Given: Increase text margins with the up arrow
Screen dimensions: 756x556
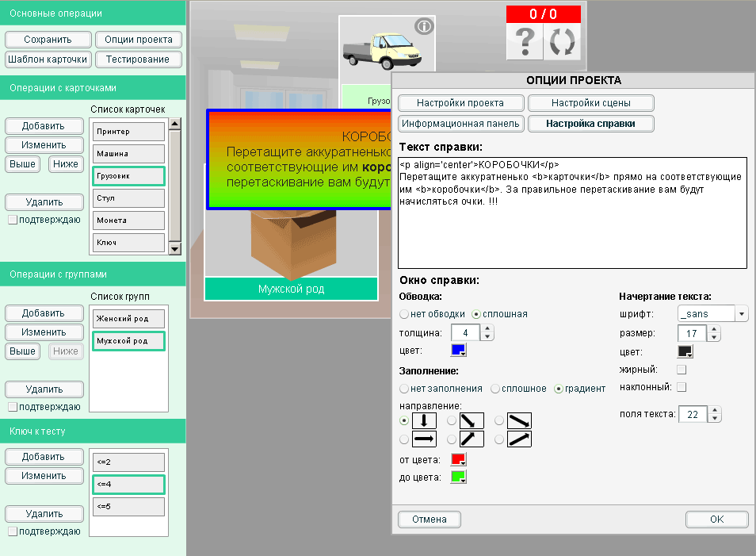Looking at the screenshot, I should (x=715, y=410).
